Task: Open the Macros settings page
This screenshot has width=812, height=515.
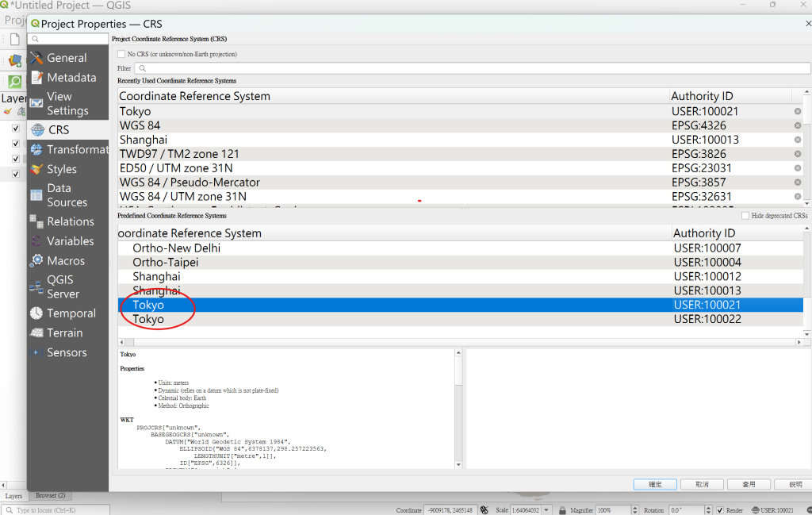Action: tap(68, 261)
